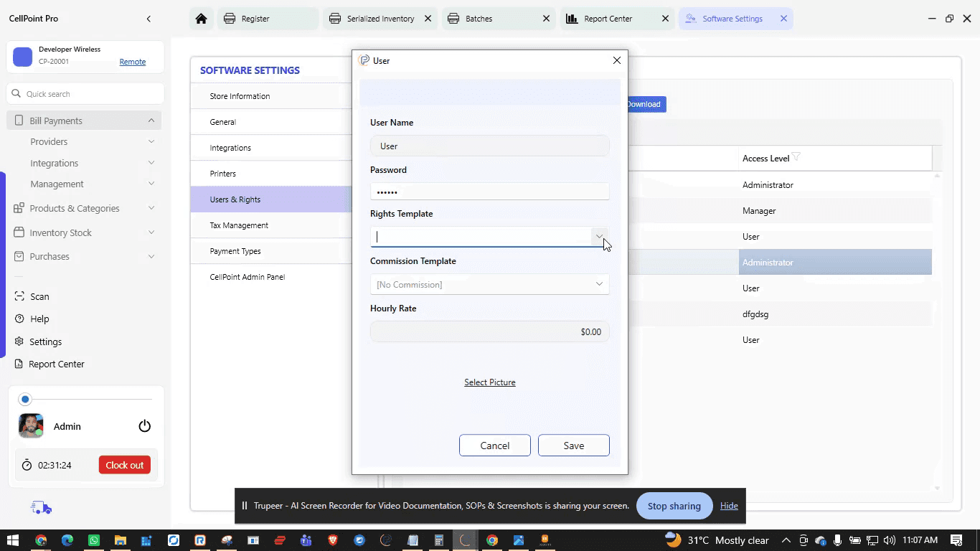Open Microsoft Teams from the taskbar

[x=306, y=540]
